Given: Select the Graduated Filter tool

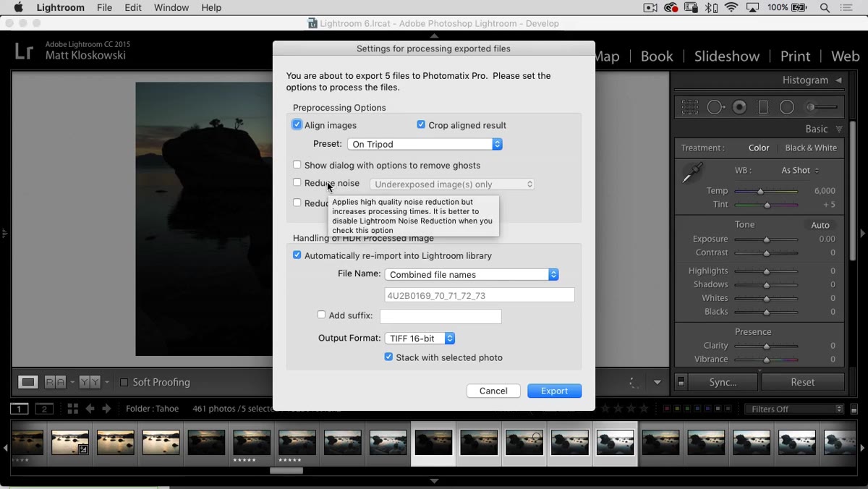Looking at the screenshot, I should 763,107.
